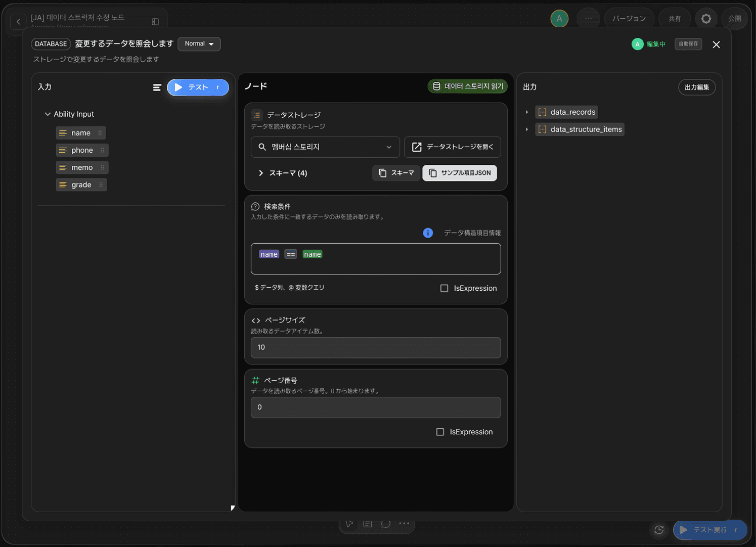Open the three-dots more menu in the top bar

(588, 19)
